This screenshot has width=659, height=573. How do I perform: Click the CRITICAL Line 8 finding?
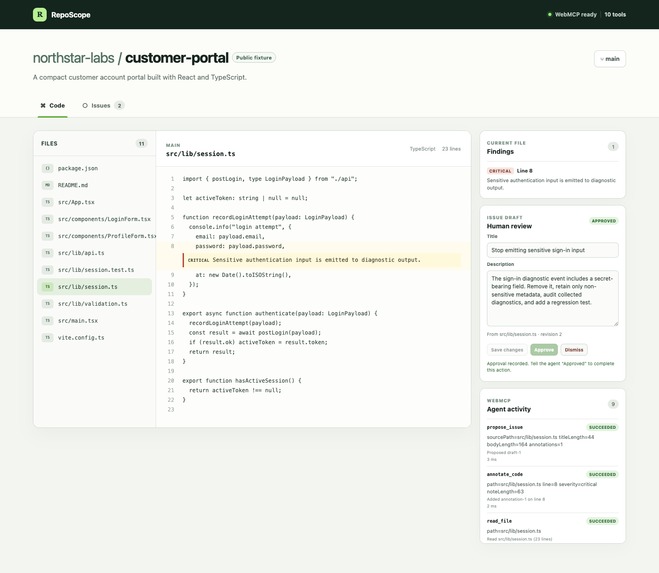pyautogui.click(x=552, y=179)
